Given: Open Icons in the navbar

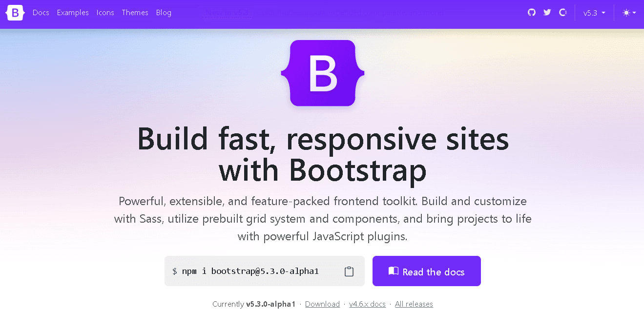Looking at the screenshot, I should pyautogui.click(x=105, y=13).
